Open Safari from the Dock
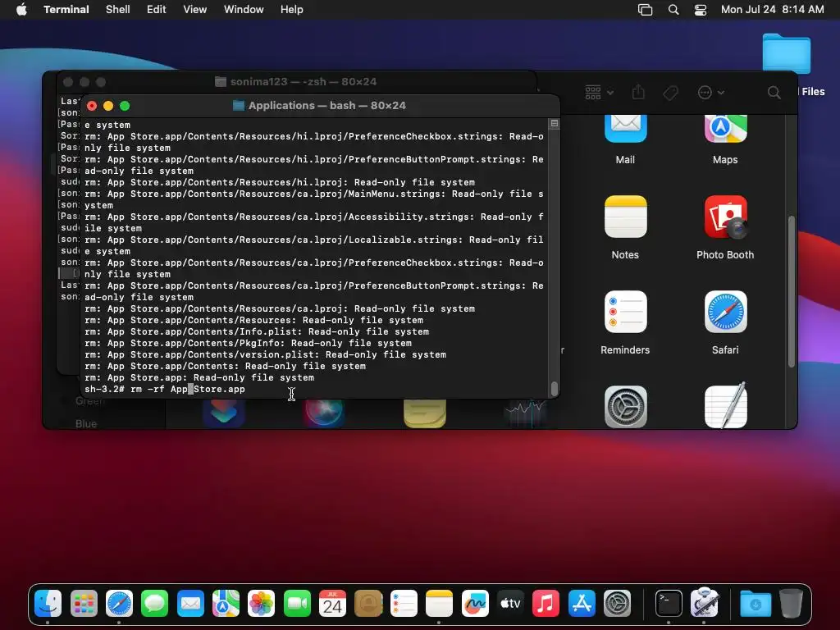 click(119, 603)
